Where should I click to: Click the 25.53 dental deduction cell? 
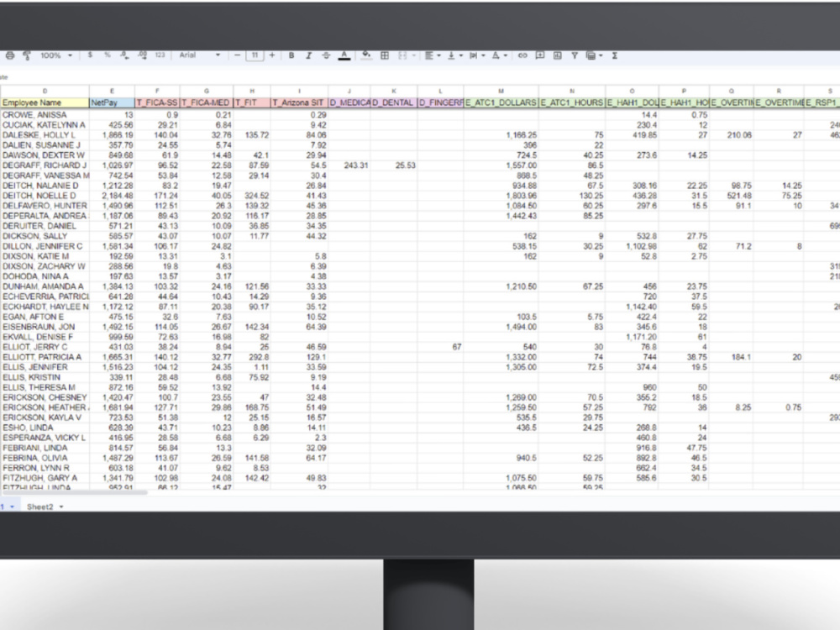(394, 165)
